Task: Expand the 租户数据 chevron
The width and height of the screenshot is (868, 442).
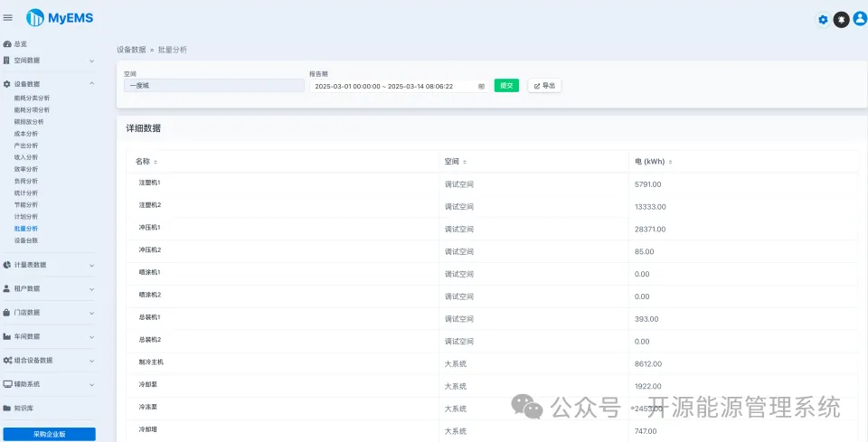Action: (92, 289)
